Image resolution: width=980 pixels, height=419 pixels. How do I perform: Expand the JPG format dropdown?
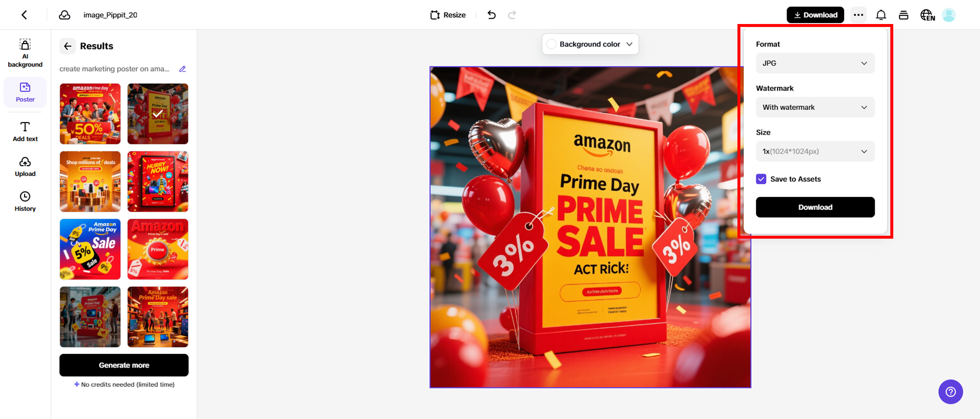(x=815, y=63)
